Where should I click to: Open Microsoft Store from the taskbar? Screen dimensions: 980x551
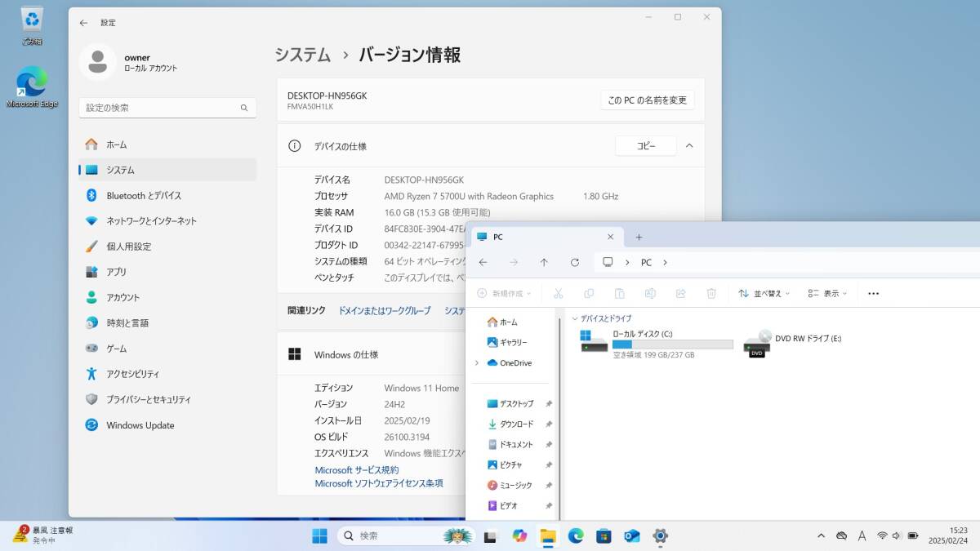point(604,535)
